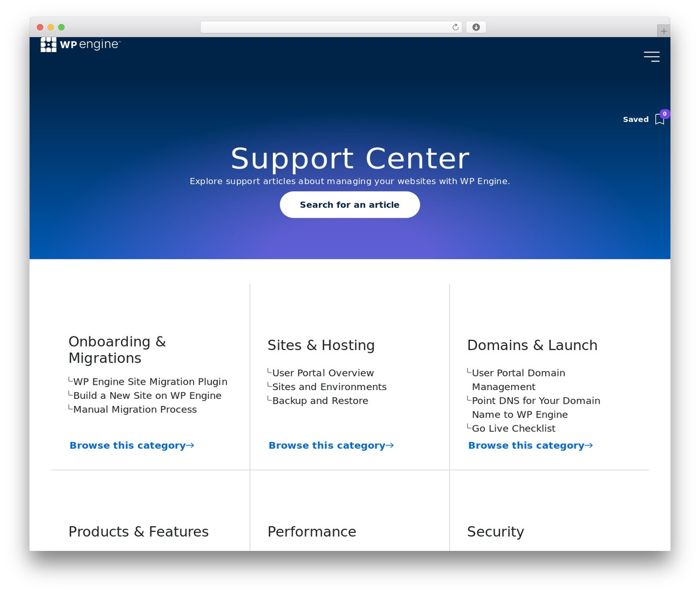Open User Portal Domain Management article
Viewport: 700px width, 593px height.
point(518,380)
